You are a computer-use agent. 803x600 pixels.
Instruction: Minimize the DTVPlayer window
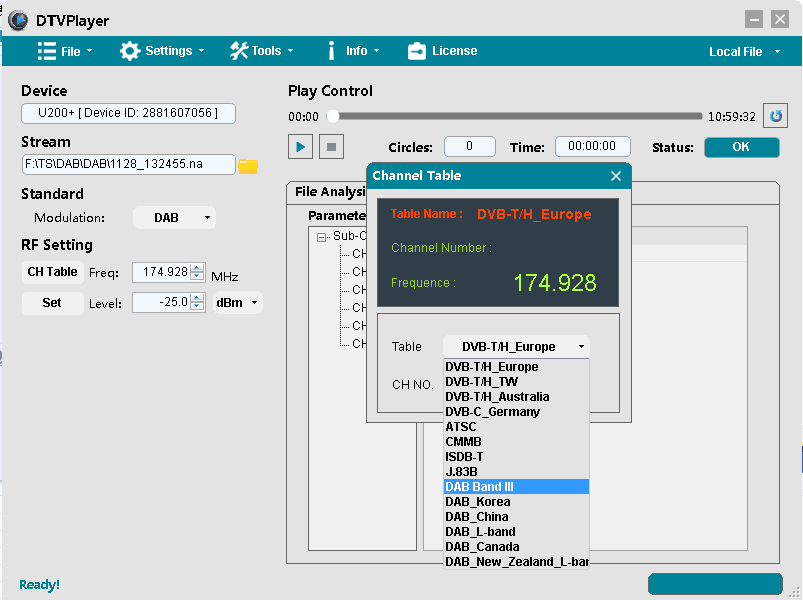tap(754, 19)
